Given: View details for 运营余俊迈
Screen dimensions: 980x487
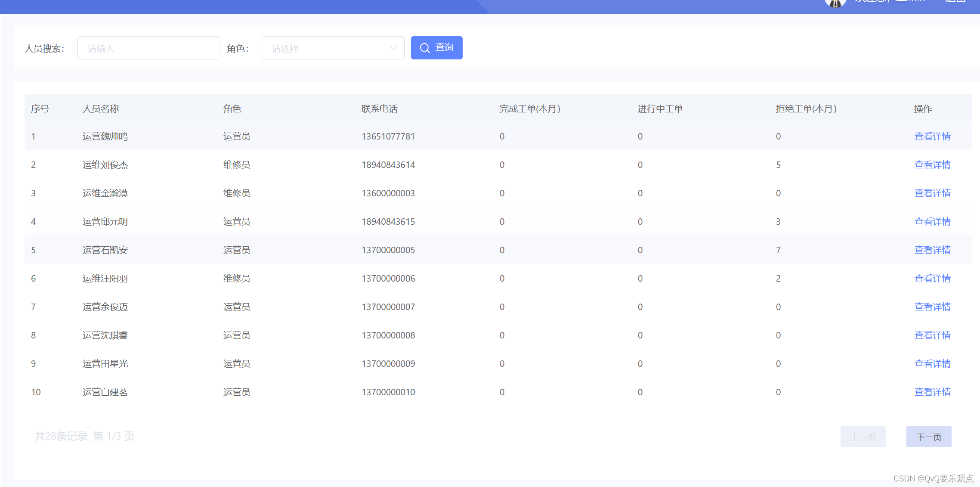Looking at the screenshot, I should (932, 307).
